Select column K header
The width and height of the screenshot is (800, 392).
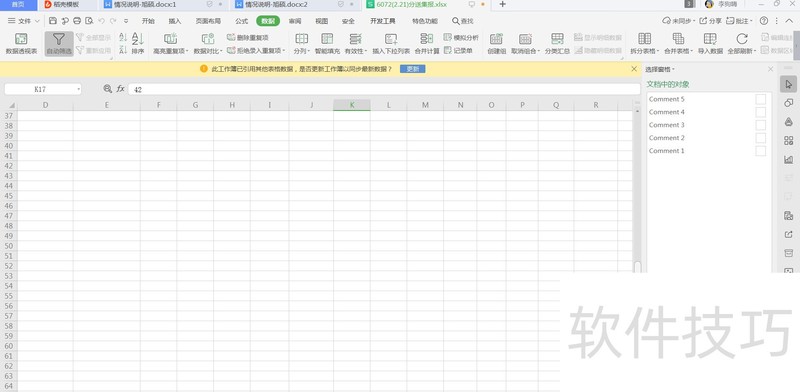pyautogui.click(x=352, y=105)
